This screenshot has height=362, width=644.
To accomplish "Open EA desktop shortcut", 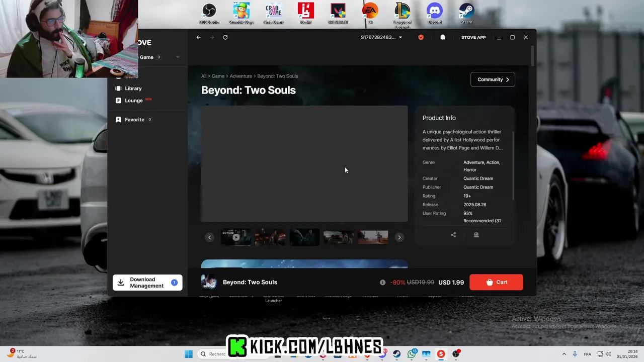I will click(x=370, y=14).
